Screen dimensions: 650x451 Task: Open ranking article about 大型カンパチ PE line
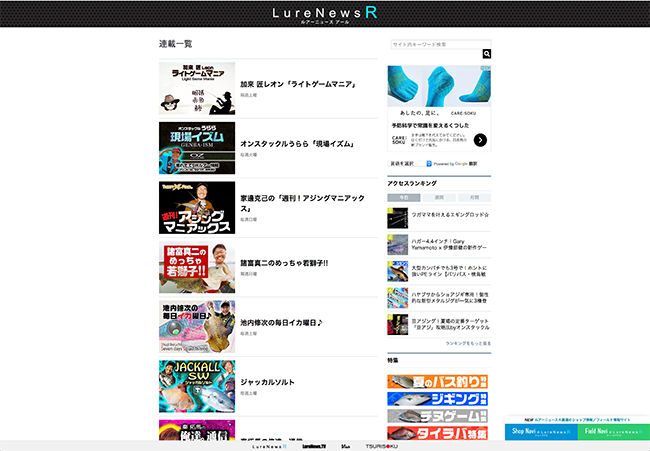(x=449, y=271)
